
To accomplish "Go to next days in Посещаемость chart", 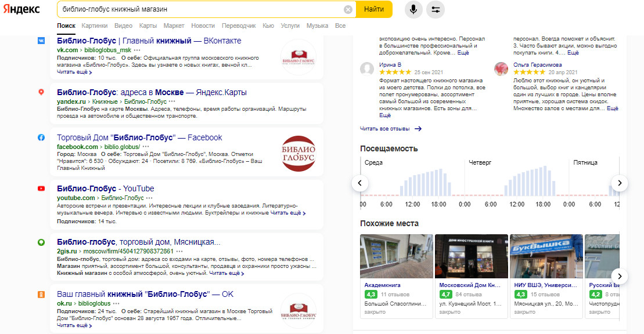I will [x=620, y=183].
